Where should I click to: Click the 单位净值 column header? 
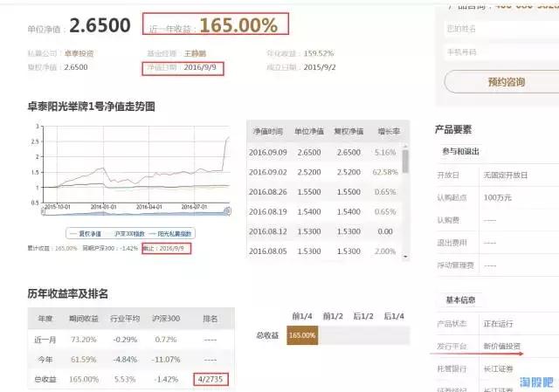(309, 132)
